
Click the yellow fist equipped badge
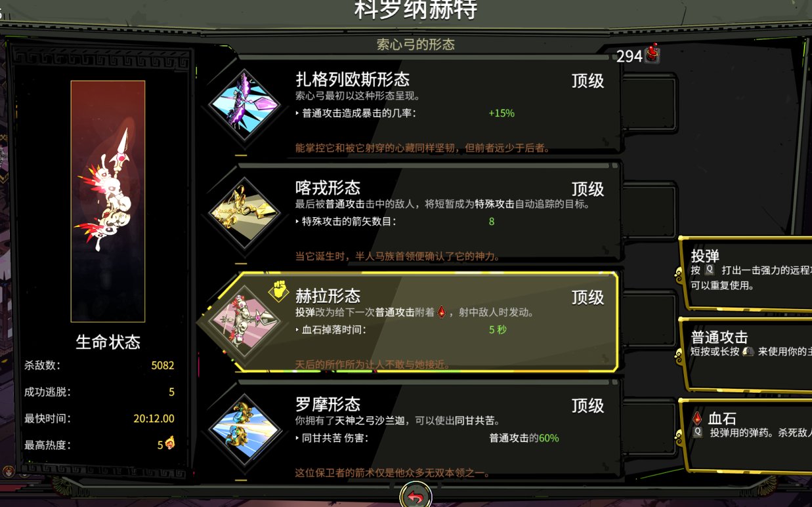[x=278, y=291]
